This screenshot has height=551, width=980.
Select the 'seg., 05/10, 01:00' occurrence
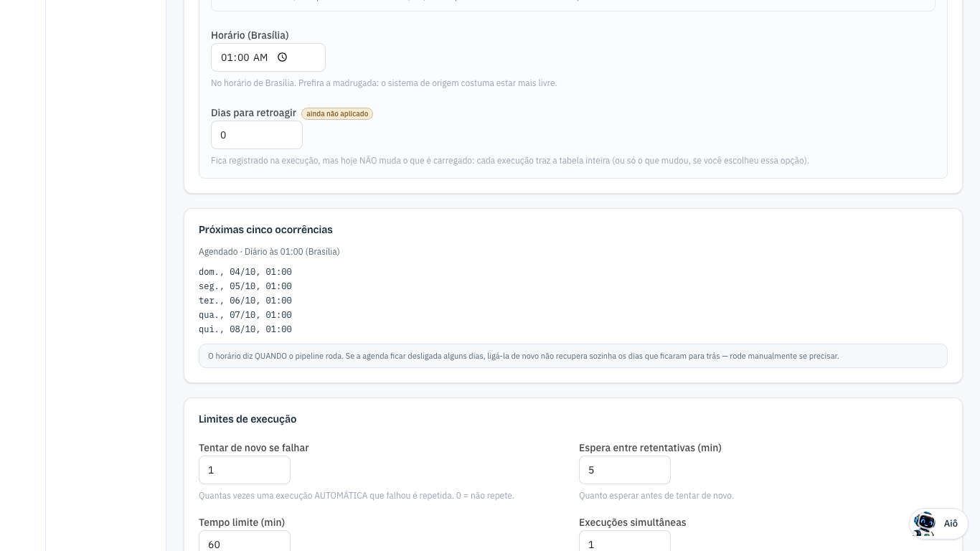245,286
